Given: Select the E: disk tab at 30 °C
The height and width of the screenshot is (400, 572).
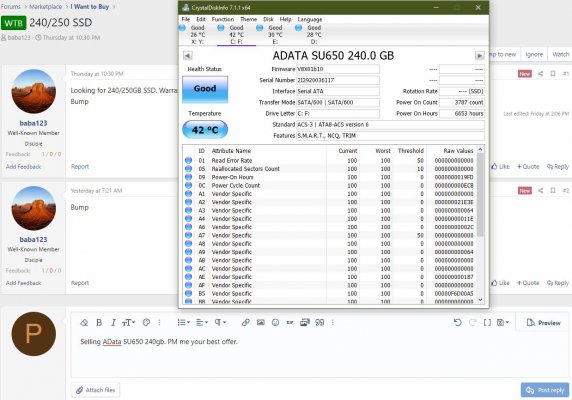Looking at the screenshot, I should (275, 35).
